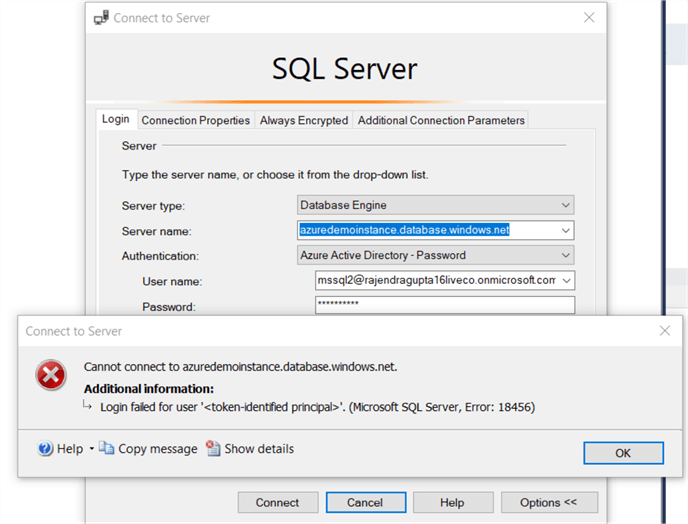The height and width of the screenshot is (524, 688).
Task: Click the Help question mark icon
Action: coord(45,449)
